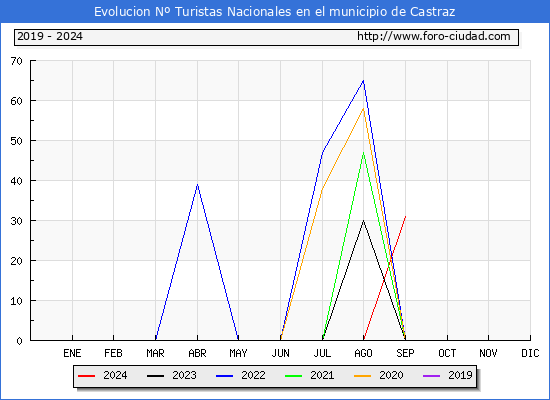Click the 2022 legend label
This screenshot has width=550, height=400.
coord(253,375)
